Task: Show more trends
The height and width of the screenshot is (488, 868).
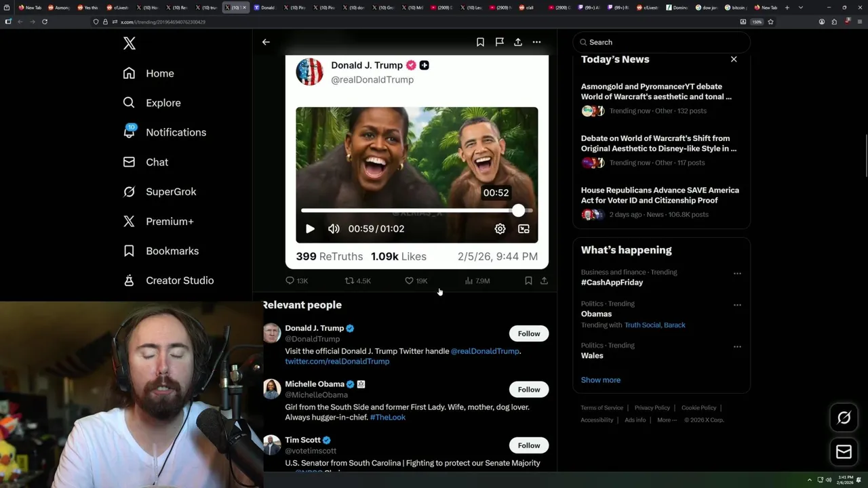Action: (x=601, y=380)
